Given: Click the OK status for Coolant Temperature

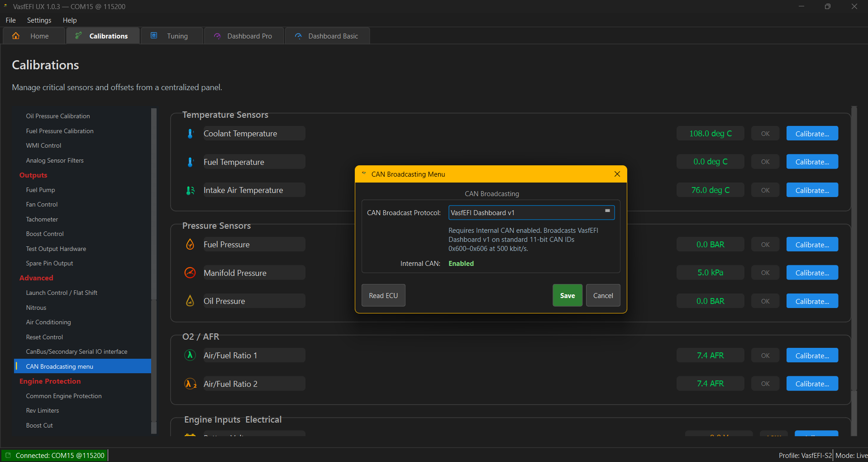Looking at the screenshot, I should (x=765, y=134).
